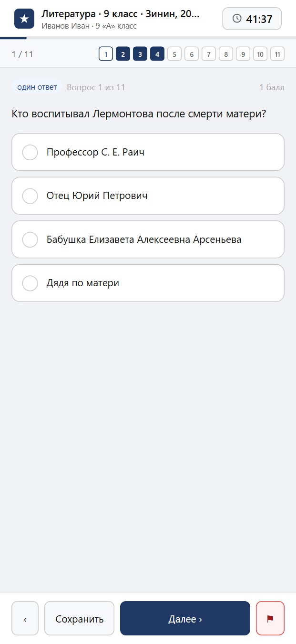Choose the answer Отец Юрий Петрович
Image resolution: width=296 pixels, height=644 pixels.
coord(148,196)
